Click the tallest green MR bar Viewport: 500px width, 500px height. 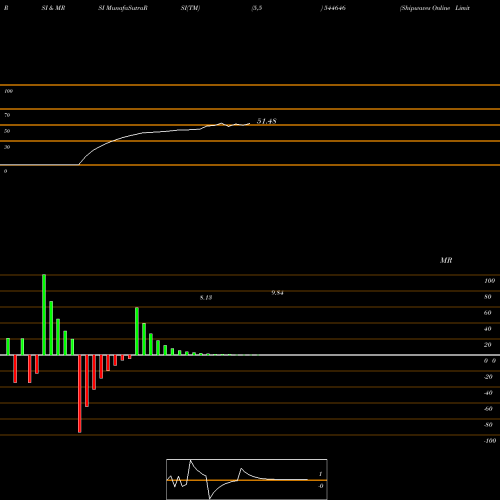44,315
